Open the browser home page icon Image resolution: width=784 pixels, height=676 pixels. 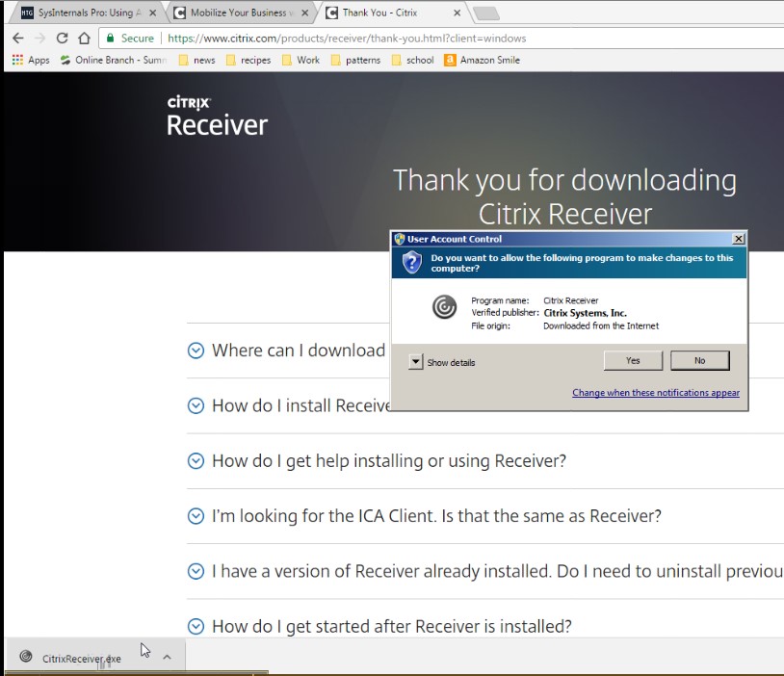coord(85,38)
